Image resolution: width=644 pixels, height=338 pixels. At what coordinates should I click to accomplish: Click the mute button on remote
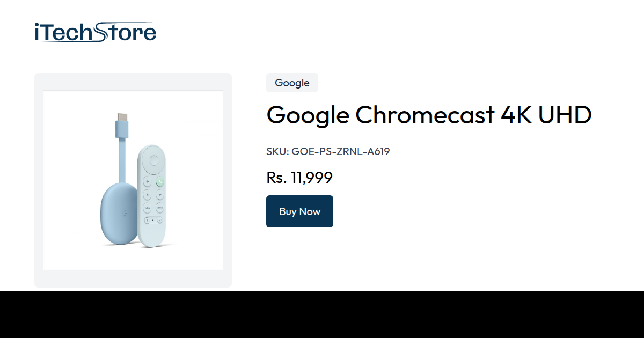[x=160, y=195]
